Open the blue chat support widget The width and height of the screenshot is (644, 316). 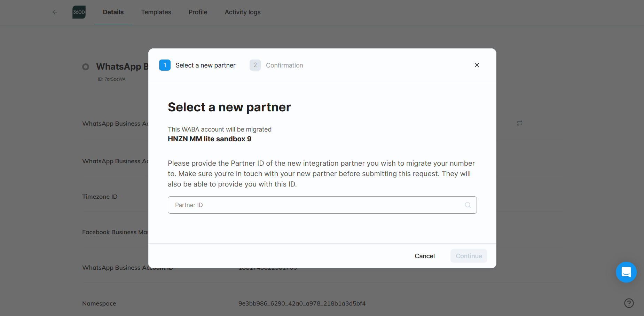(626, 272)
